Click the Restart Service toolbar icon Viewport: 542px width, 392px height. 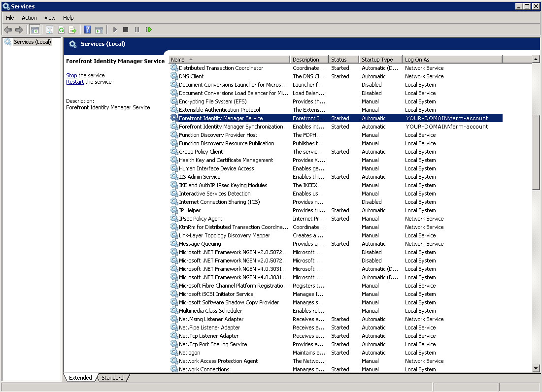pos(149,30)
